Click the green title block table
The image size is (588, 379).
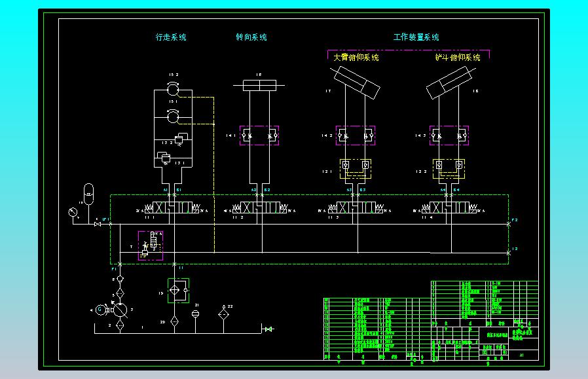tap(431, 321)
